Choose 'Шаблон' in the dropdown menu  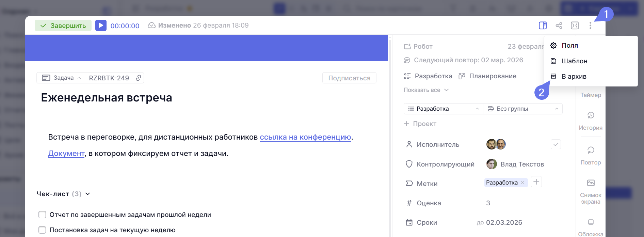pyautogui.click(x=574, y=61)
